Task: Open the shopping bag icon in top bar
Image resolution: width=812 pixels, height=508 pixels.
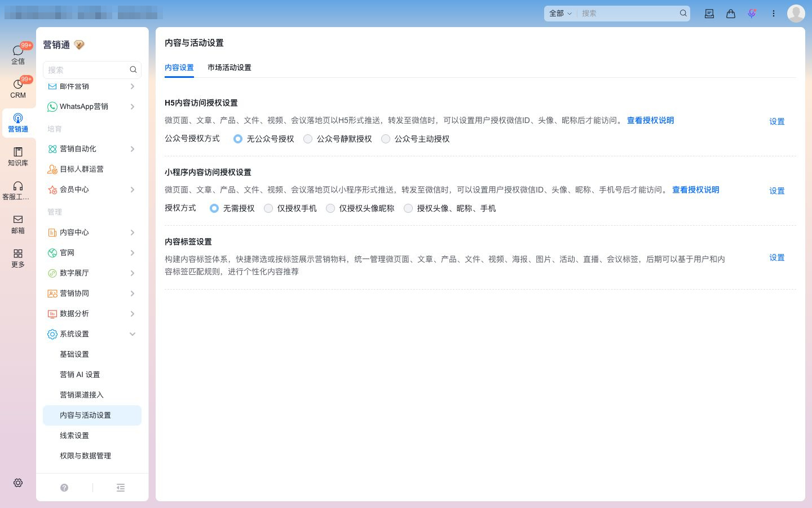Action: click(731, 14)
